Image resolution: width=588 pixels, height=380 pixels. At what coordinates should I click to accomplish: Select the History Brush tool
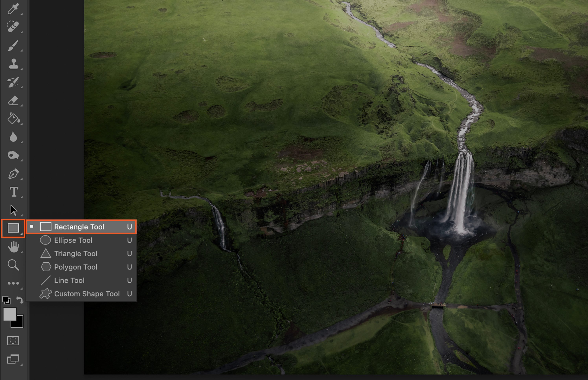coord(13,82)
